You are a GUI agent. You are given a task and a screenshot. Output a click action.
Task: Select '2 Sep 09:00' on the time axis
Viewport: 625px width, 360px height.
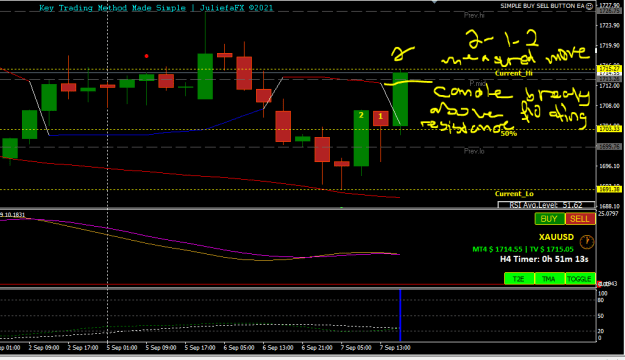44,348
